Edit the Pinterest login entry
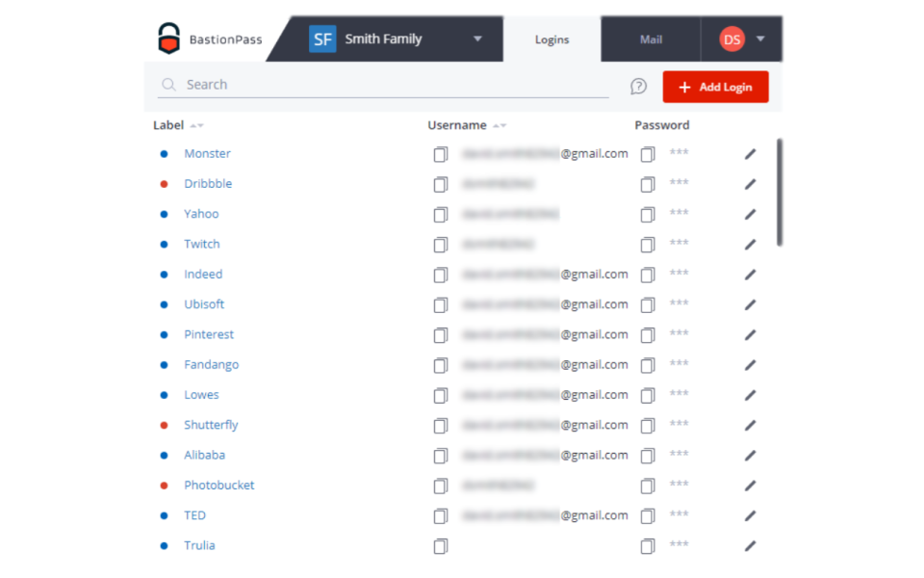924x578 pixels. [x=750, y=334]
